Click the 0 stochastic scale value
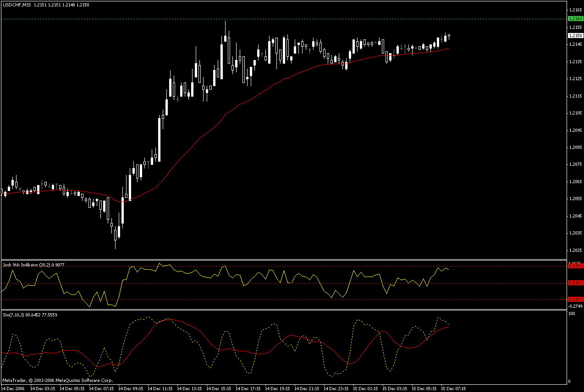 click(570, 381)
